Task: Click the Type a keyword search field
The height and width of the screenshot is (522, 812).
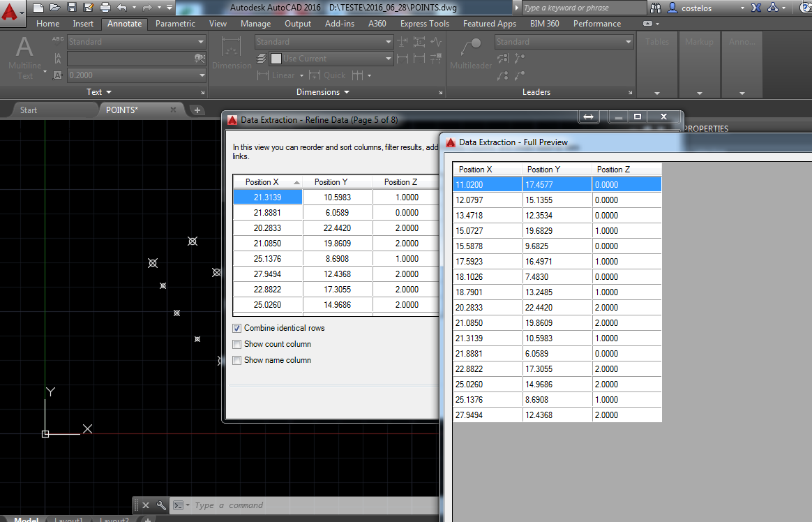Action: [583, 8]
